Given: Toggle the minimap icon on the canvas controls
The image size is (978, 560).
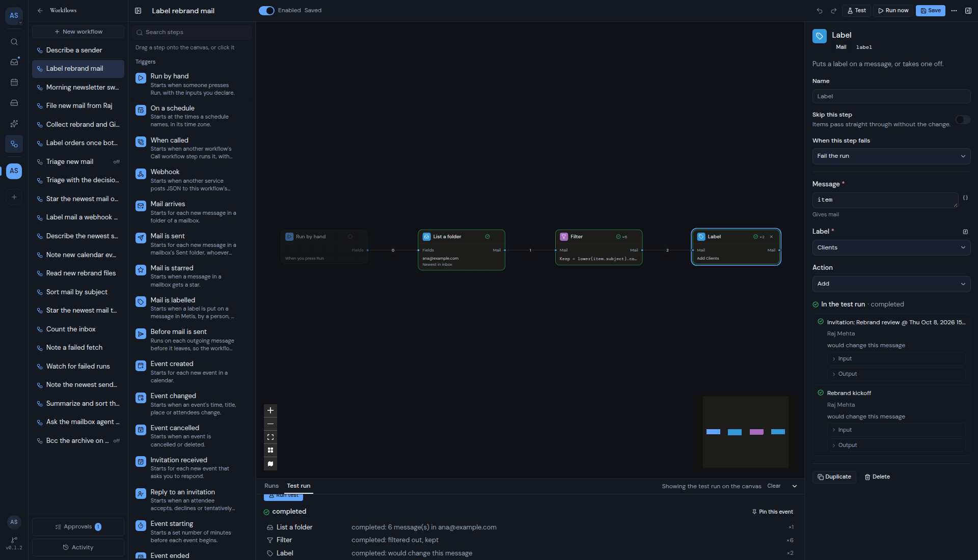Looking at the screenshot, I should coord(270,464).
